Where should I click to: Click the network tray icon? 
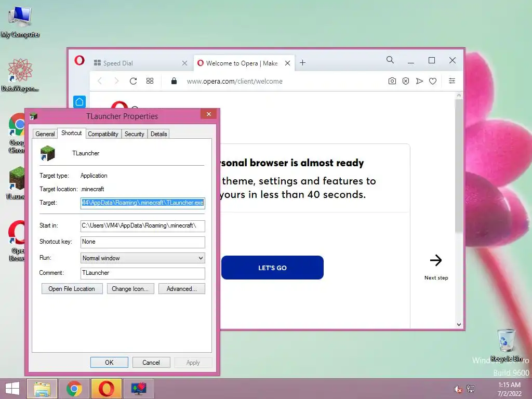pyautogui.click(x=471, y=389)
